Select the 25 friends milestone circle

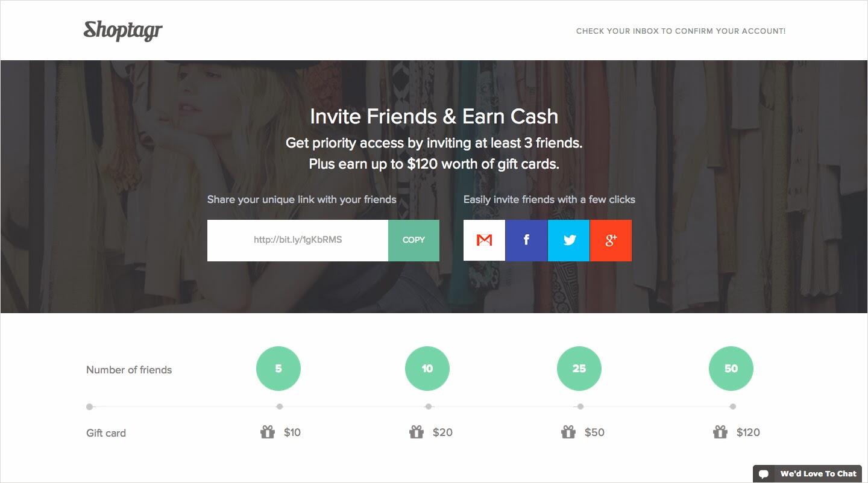579,369
